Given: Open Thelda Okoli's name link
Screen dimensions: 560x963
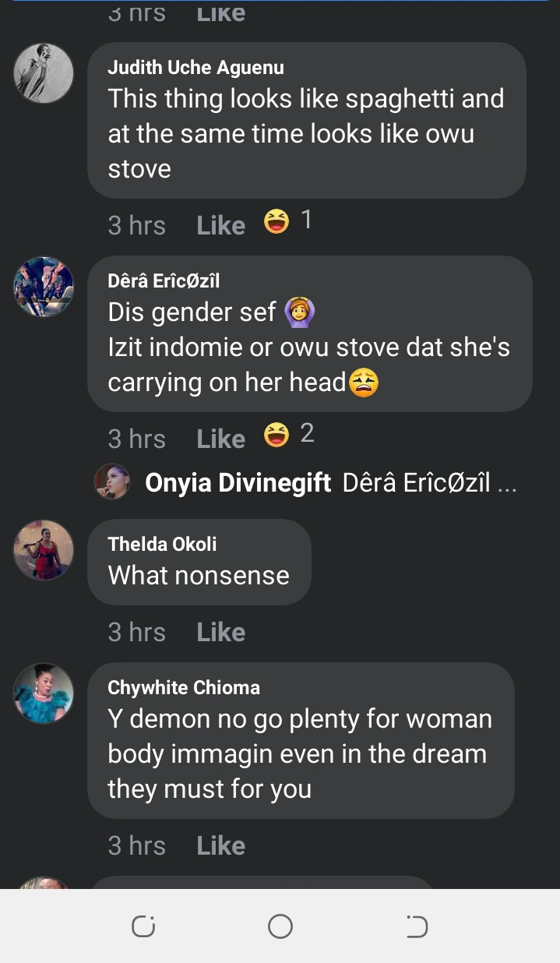Looking at the screenshot, I should 162,544.
